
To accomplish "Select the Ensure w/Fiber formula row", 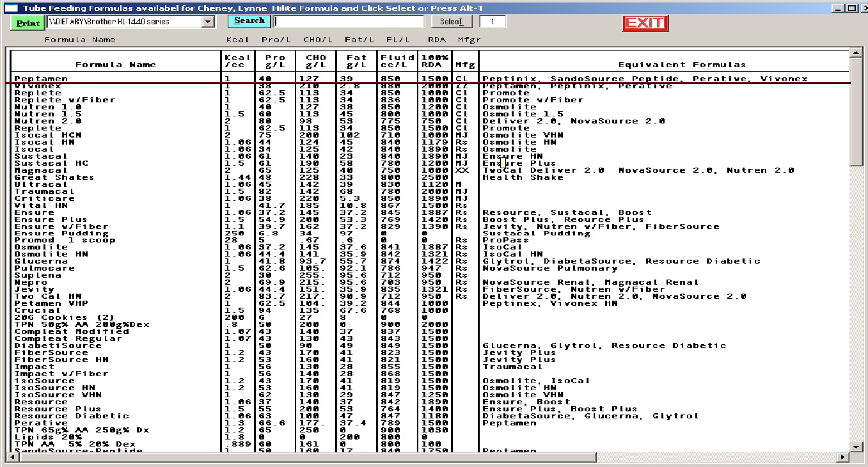I will pos(429,226).
